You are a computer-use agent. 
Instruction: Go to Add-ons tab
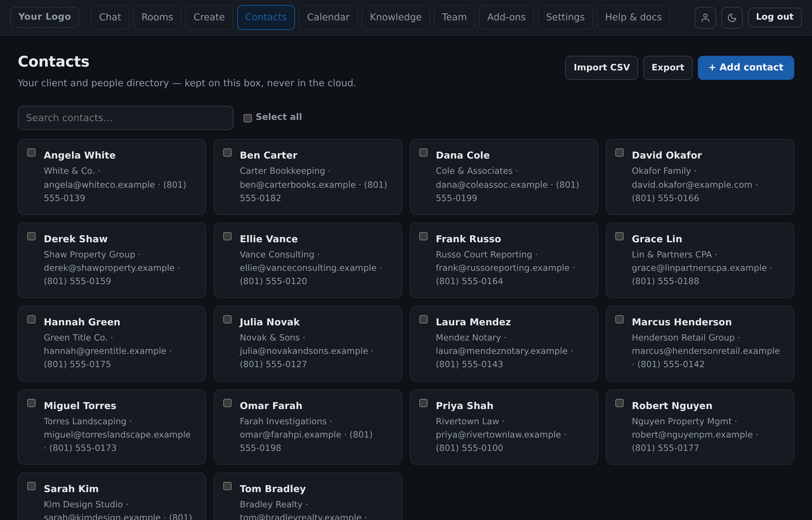tap(506, 17)
